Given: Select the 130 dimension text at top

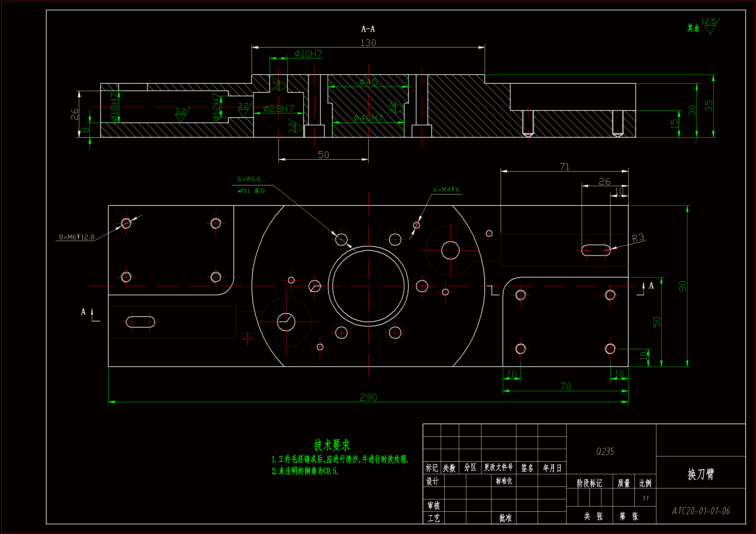Looking at the screenshot, I should click(x=368, y=43).
